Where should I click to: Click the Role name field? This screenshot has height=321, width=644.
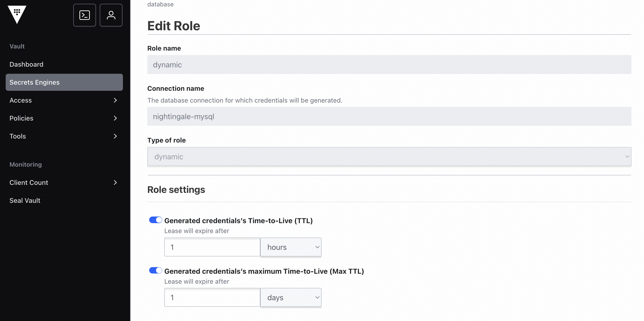tap(389, 65)
